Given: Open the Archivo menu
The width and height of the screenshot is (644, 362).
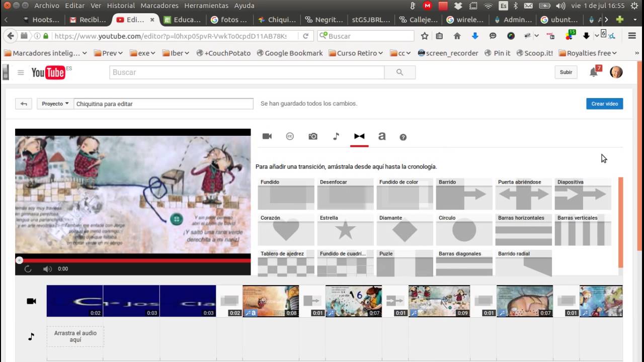Looking at the screenshot, I should click(47, 6).
